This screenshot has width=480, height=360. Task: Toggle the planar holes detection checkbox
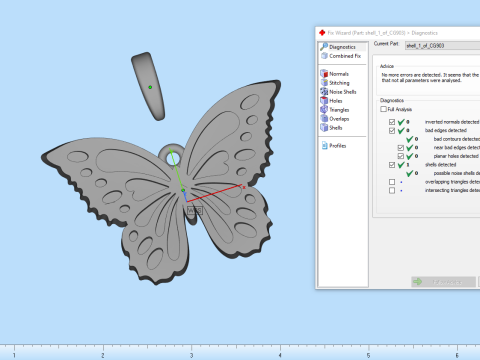point(401,156)
